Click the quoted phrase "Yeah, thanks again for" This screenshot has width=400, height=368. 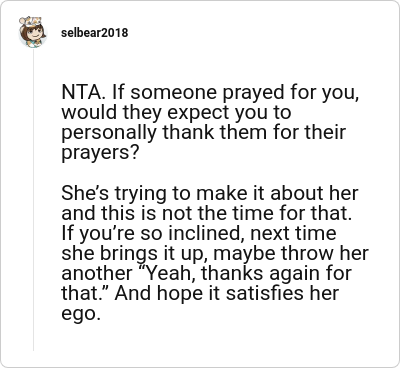click(x=246, y=274)
